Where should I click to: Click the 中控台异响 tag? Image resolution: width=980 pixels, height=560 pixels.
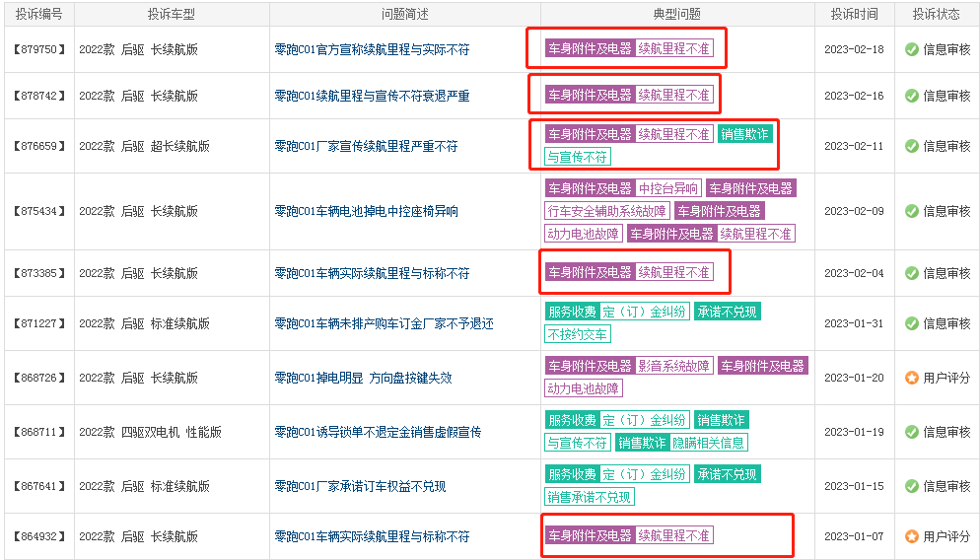pyautogui.click(x=668, y=188)
